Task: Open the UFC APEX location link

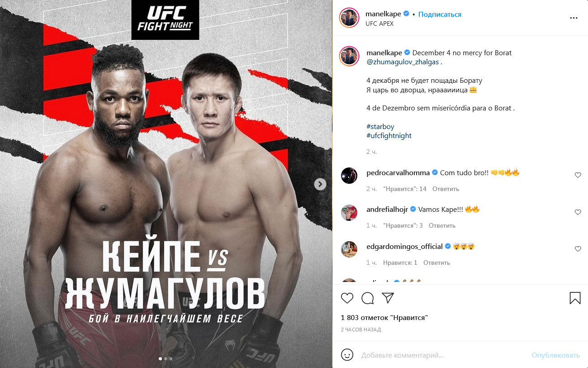Action: 379,24
